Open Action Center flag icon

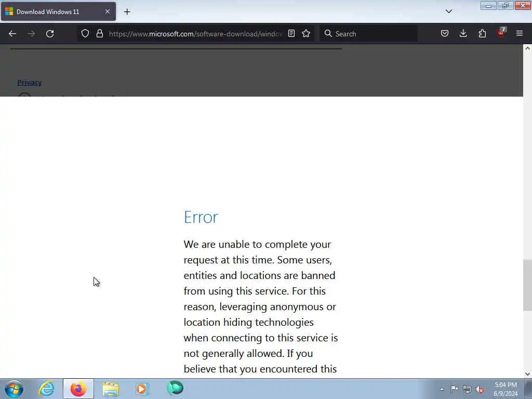click(454, 389)
